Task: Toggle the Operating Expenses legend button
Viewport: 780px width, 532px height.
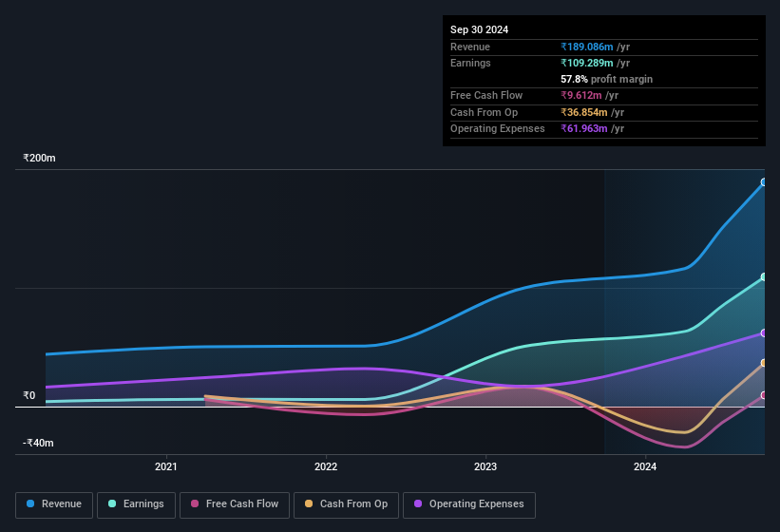Action: tap(469, 504)
